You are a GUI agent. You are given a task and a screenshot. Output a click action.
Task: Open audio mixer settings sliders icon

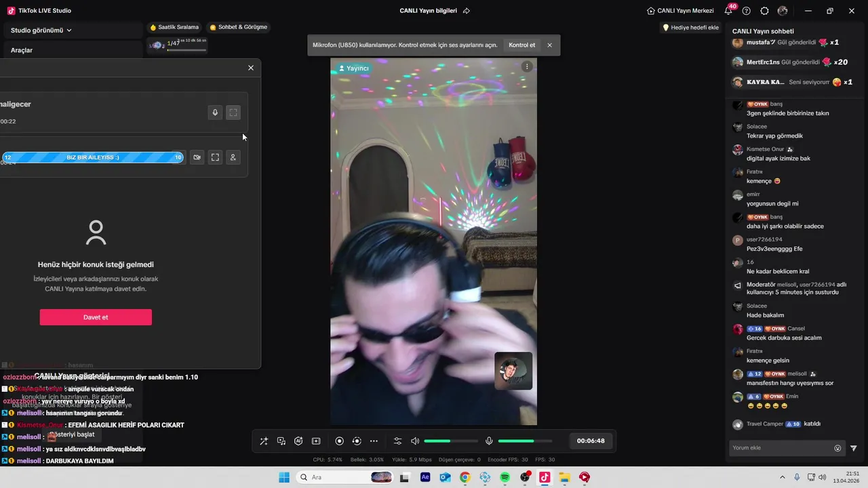pyautogui.click(x=398, y=441)
